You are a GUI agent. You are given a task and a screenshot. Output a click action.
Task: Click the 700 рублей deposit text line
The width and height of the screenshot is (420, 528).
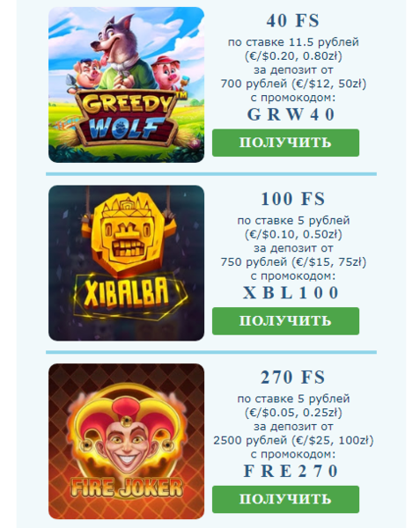pyautogui.click(x=293, y=84)
